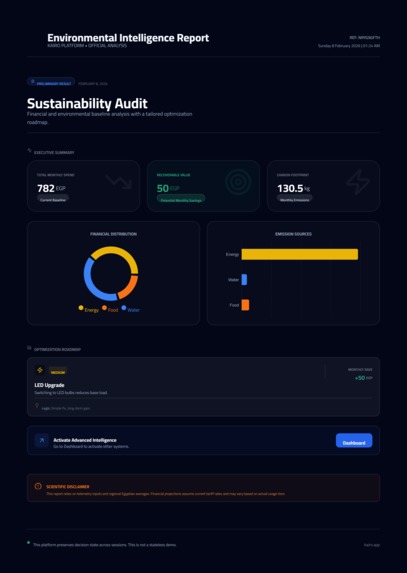Click the "Executive Summary" section label

[54, 152]
